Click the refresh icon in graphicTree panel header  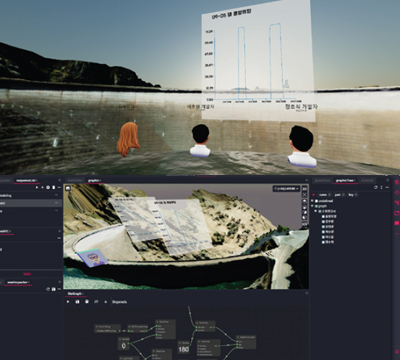pyautogui.click(x=376, y=188)
